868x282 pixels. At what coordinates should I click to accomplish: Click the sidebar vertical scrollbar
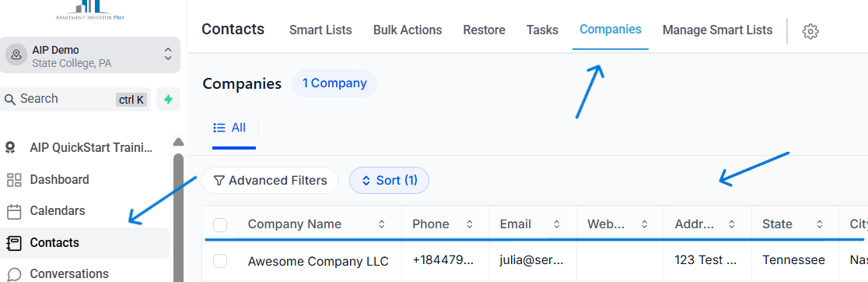(x=178, y=217)
